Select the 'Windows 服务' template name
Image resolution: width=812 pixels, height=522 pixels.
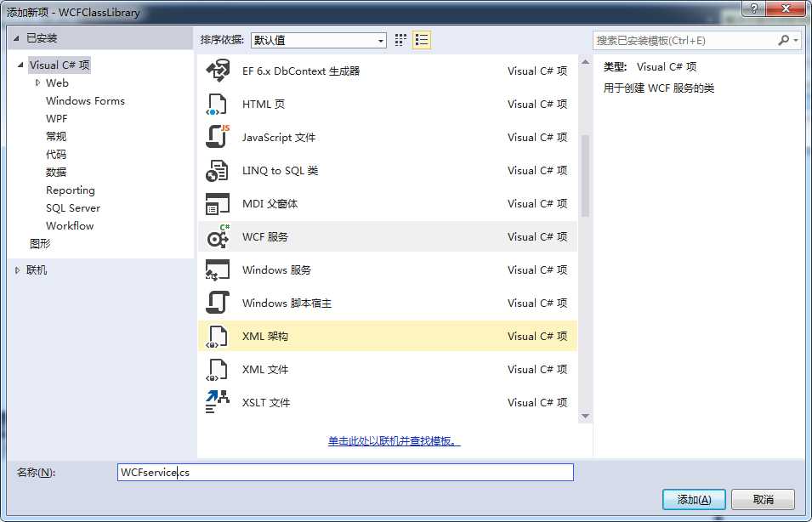(276, 270)
